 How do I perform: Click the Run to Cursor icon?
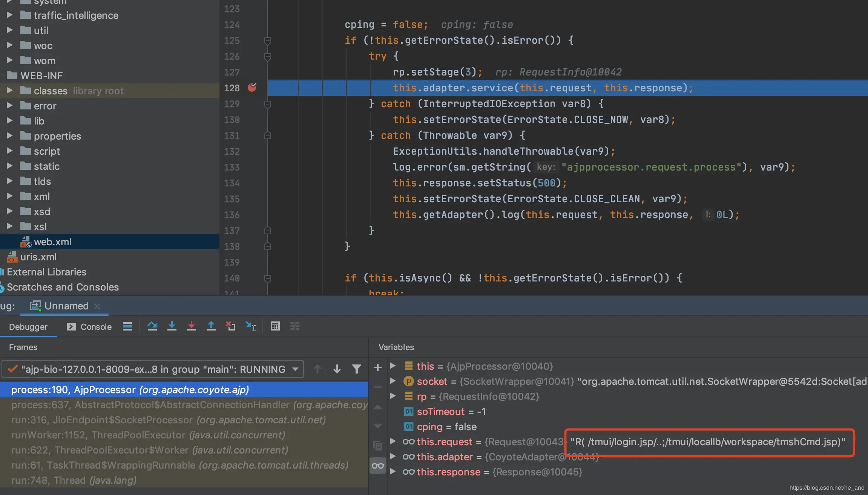[x=250, y=326]
